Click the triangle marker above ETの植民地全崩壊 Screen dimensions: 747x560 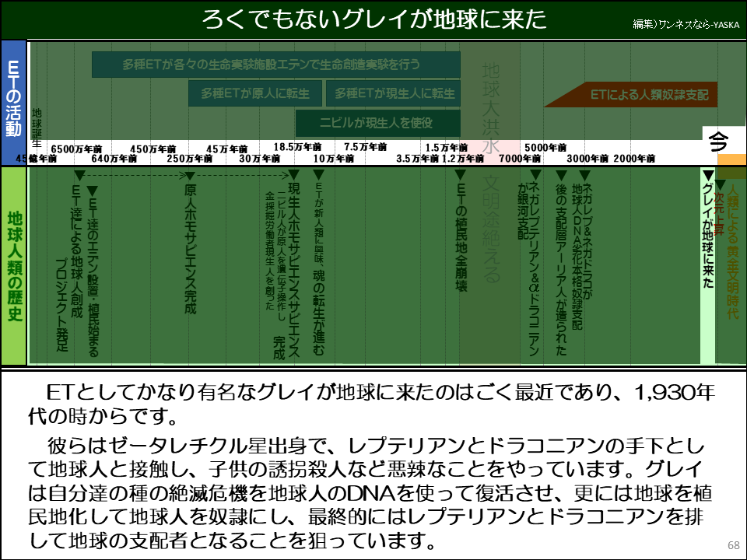[x=460, y=176]
